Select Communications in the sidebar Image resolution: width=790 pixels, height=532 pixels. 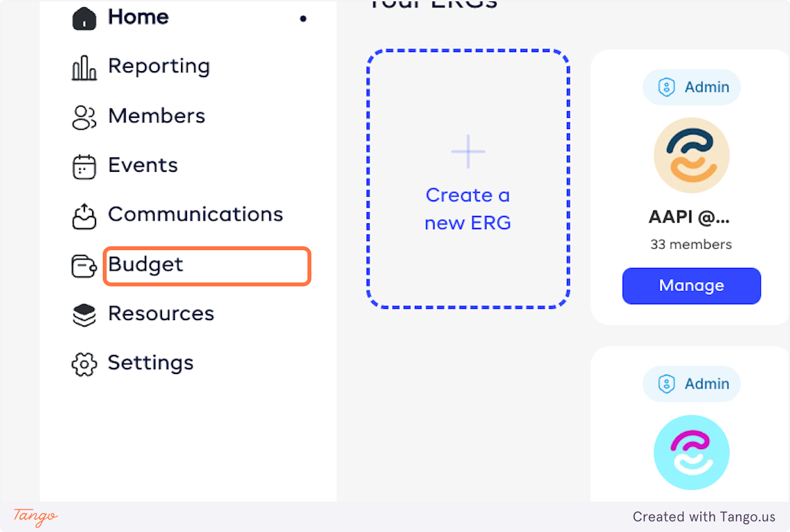click(x=196, y=215)
